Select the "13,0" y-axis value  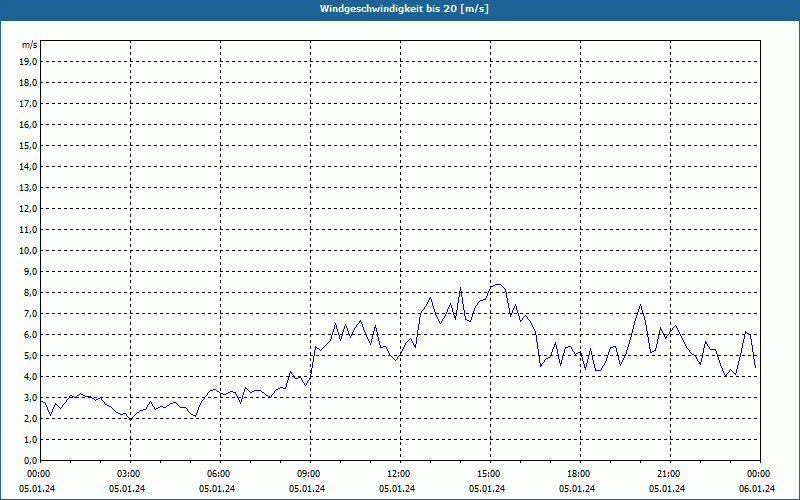28,188
